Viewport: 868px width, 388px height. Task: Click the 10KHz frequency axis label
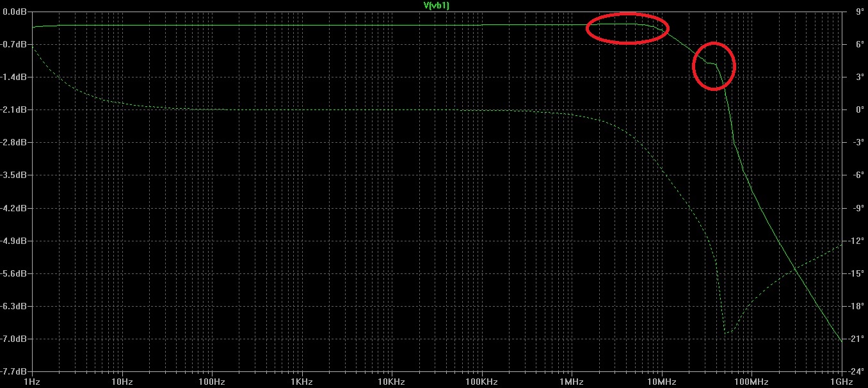[391, 382]
